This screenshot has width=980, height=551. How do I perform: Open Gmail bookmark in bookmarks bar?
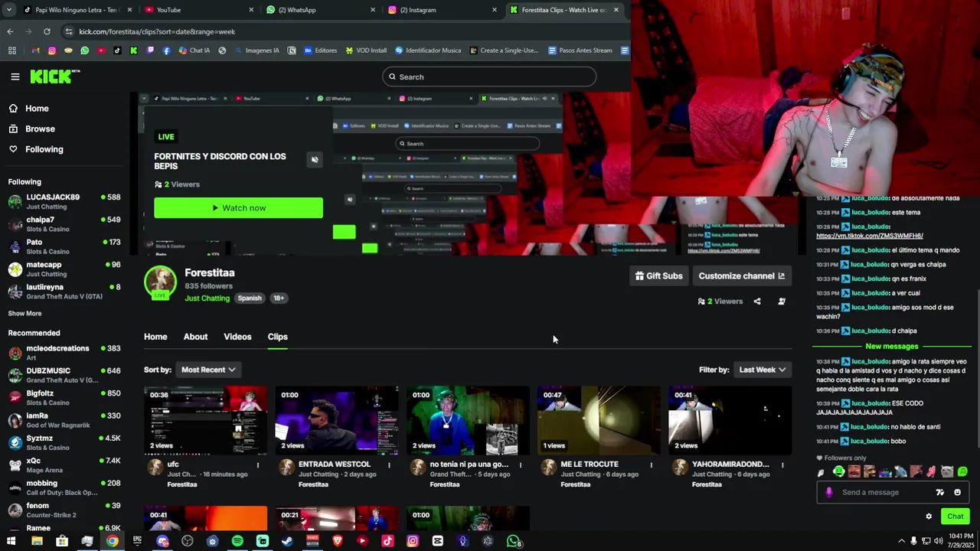35,51
